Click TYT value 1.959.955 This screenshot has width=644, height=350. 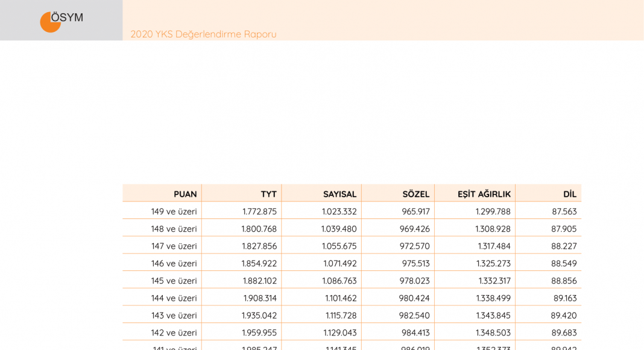259,332
